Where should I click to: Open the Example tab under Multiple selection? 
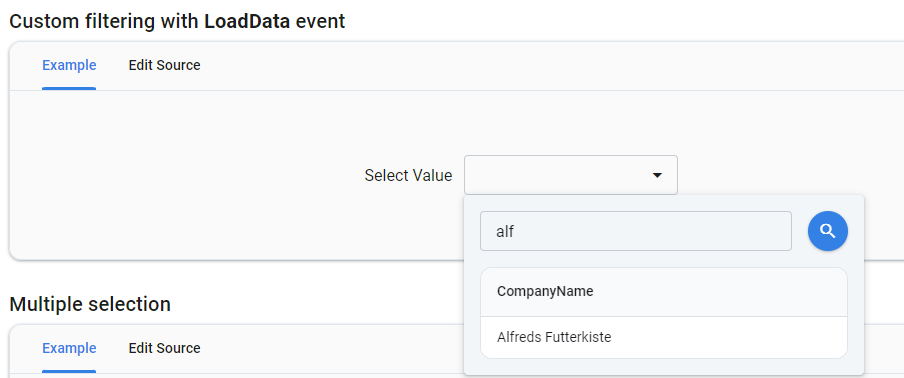tap(69, 348)
